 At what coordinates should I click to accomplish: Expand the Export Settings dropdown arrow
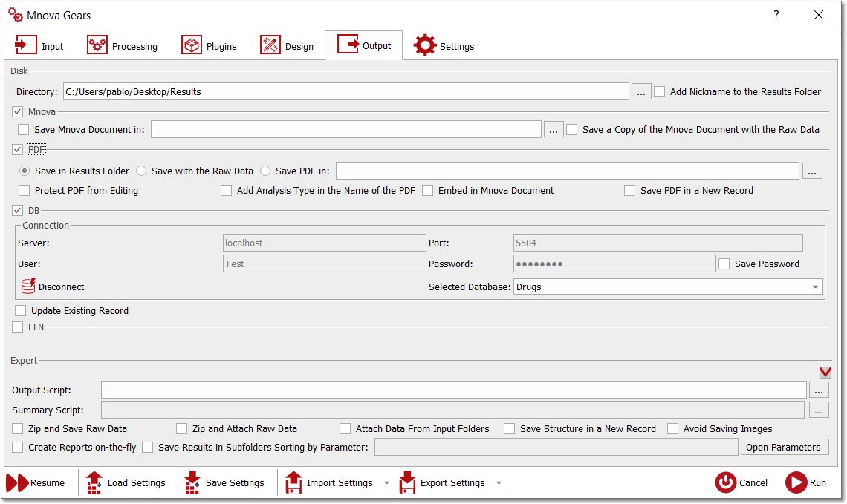pyautogui.click(x=499, y=483)
